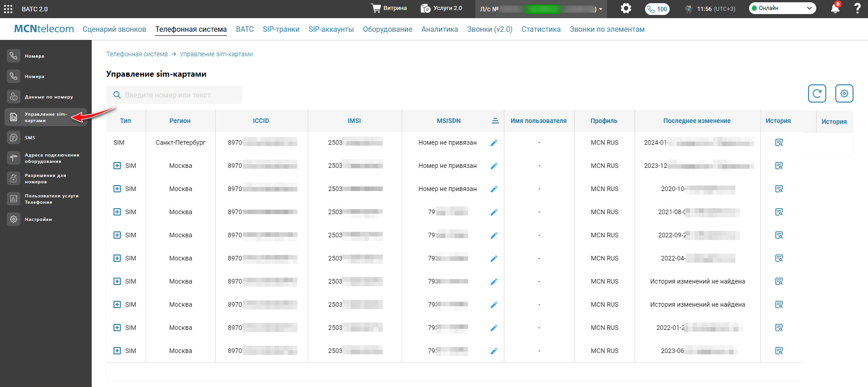Viewport: 868px width, 387px height.
Task: Open help via the question mark icon
Action: click(x=857, y=8)
